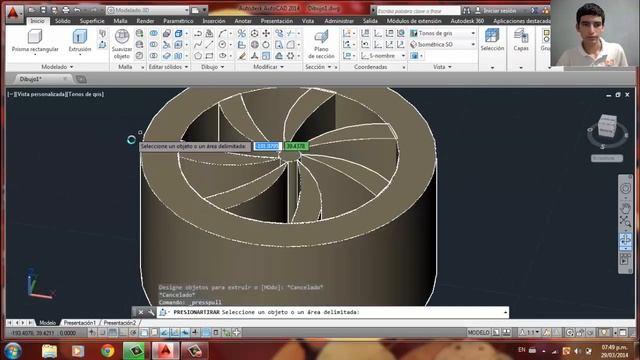The height and width of the screenshot is (360, 640).
Task: Open the Isométrica SO view dropdown
Action: [443, 44]
